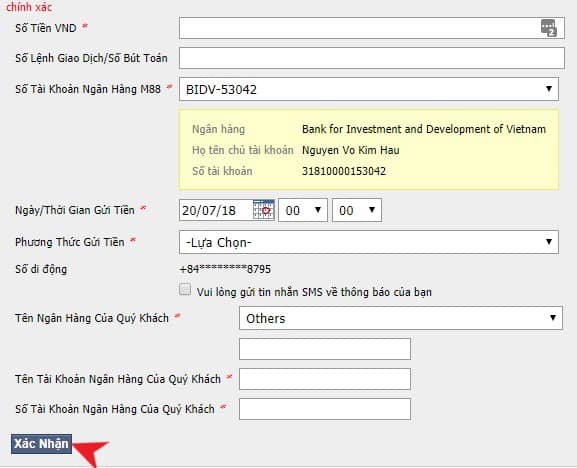
Task: Click the Số Lệnh Giao Dịch input field
Action: tap(372, 58)
